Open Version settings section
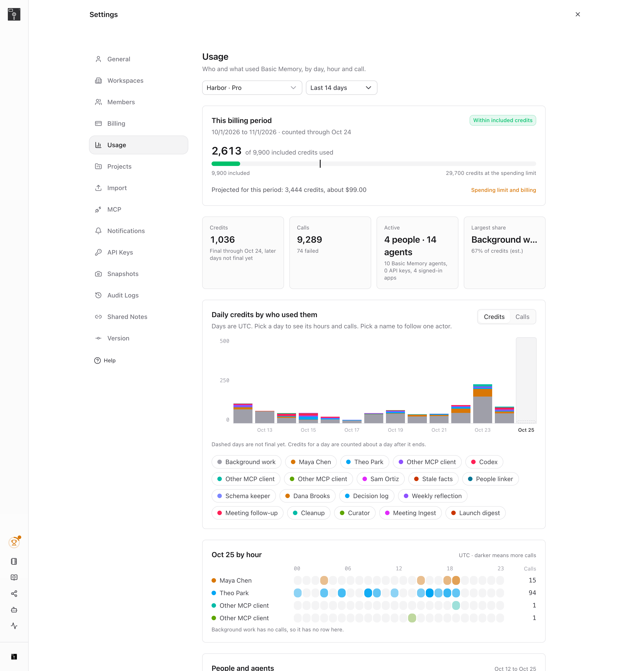Screen dimensions: 644x671 (x=138, y=338)
